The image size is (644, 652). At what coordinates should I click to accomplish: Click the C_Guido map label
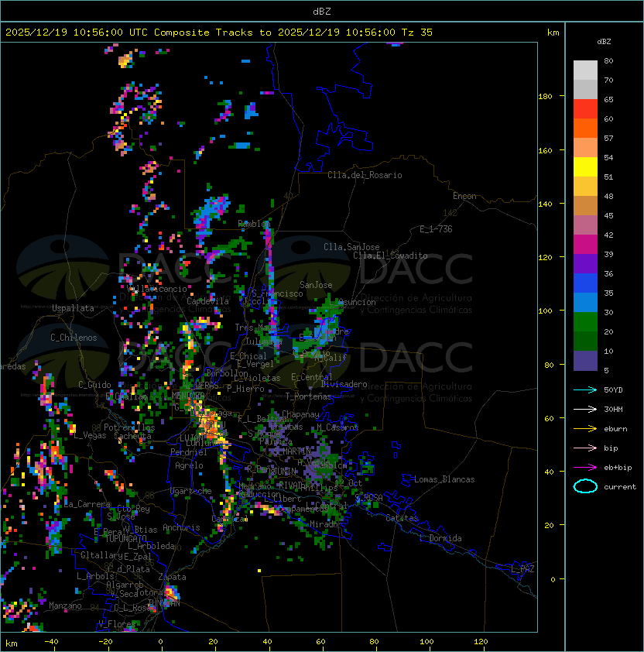point(94,385)
